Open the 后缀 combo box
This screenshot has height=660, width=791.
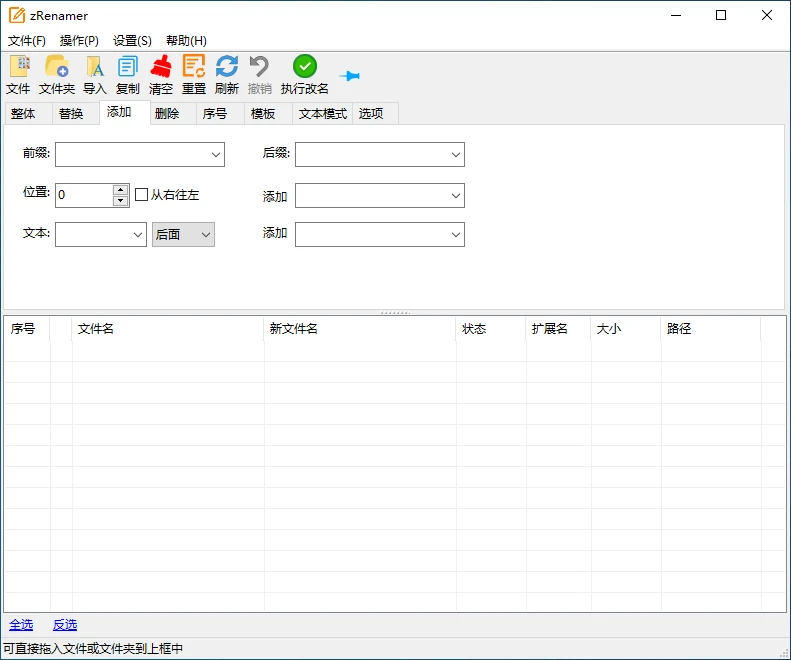coord(456,154)
